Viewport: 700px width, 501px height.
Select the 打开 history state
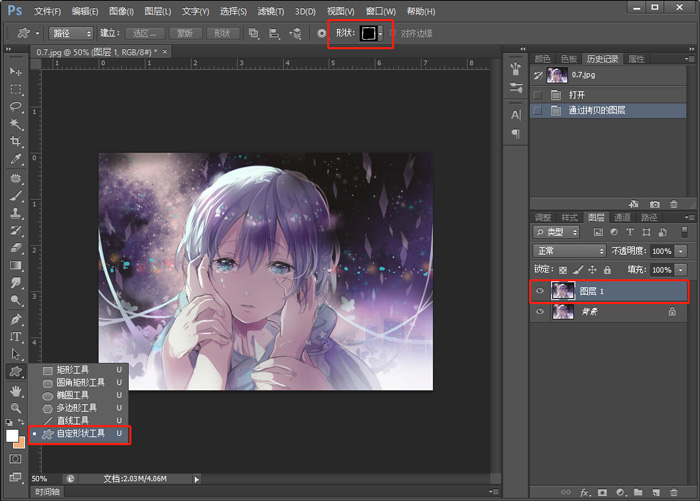point(579,94)
